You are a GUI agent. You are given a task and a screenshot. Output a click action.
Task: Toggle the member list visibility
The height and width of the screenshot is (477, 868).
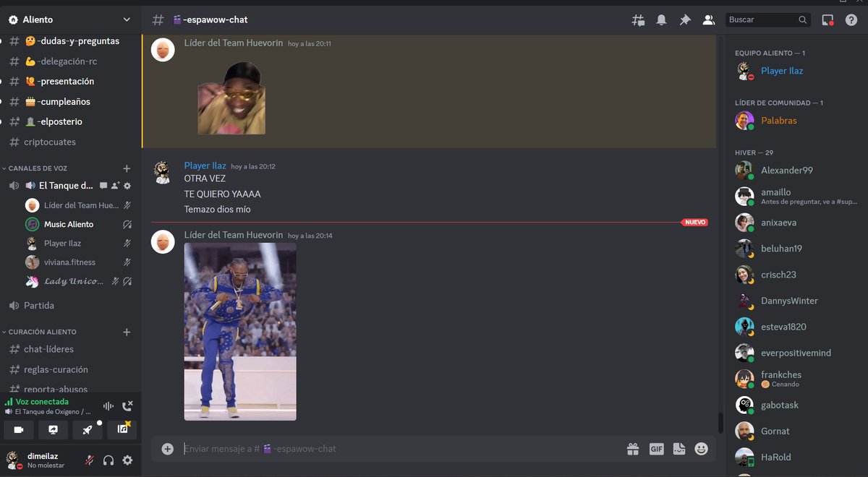pos(709,20)
